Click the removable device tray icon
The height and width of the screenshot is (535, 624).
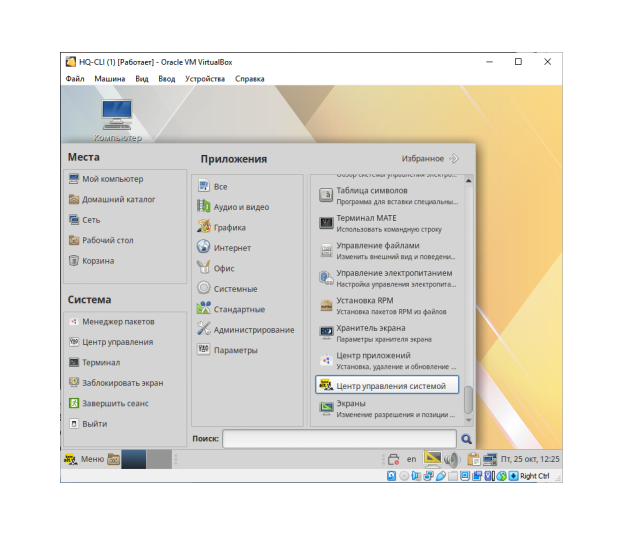click(x=393, y=459)
